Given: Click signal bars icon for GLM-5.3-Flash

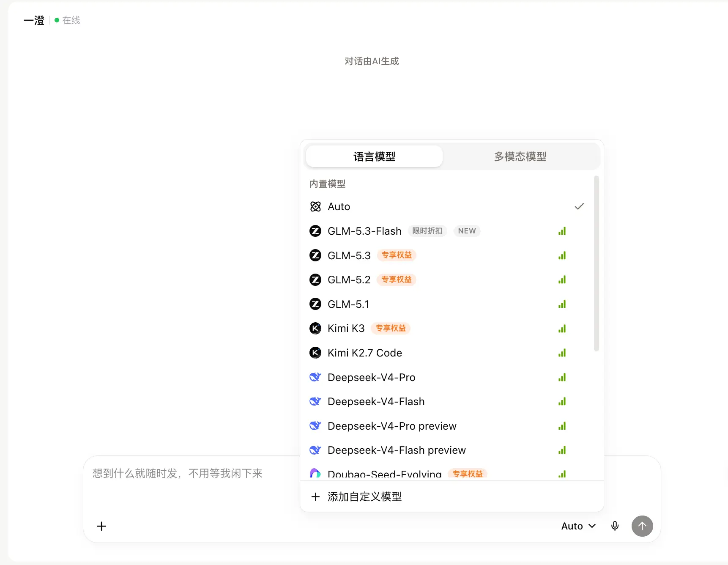Looking at the screenshot, I should [562, 231].
